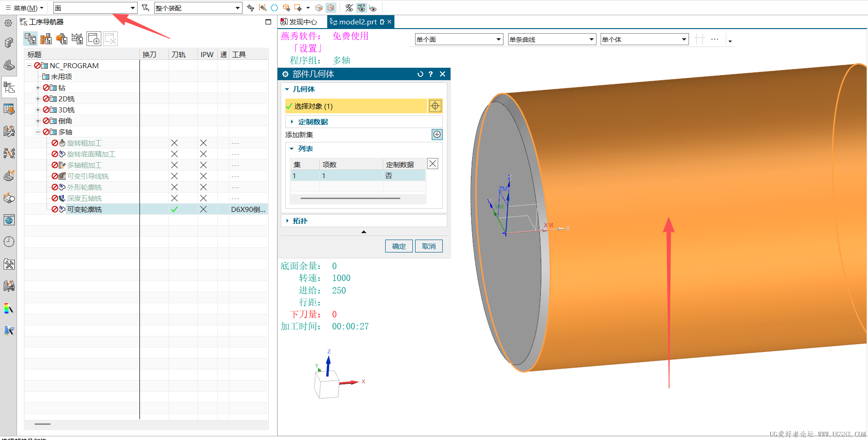Open the Settings gear icon in left sidebar
This screenshot has width=868, height=440.
point(9,22)
